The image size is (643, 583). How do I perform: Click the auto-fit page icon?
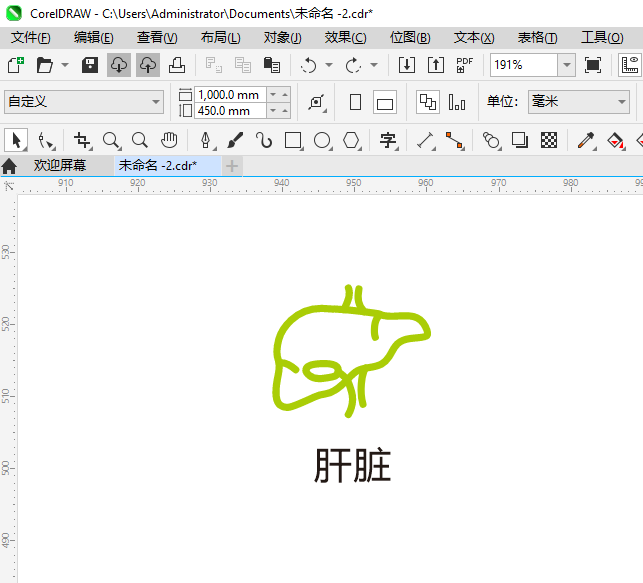point(317,102)
